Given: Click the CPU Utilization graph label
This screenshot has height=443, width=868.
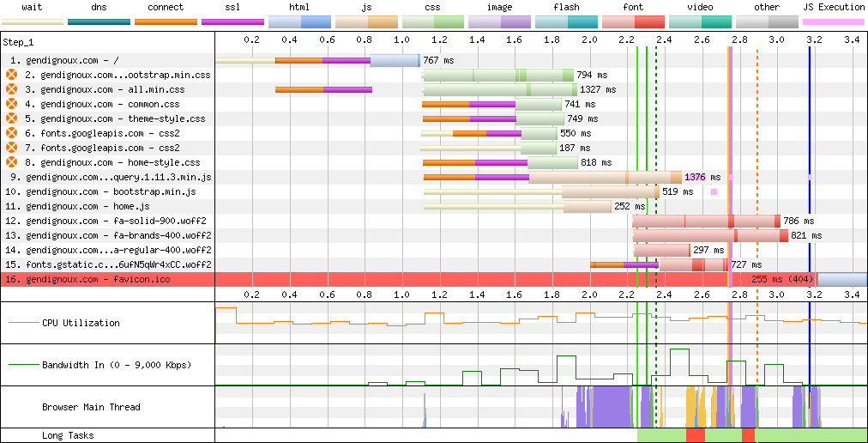Looking at the screenshot, I should pos(81,323).
